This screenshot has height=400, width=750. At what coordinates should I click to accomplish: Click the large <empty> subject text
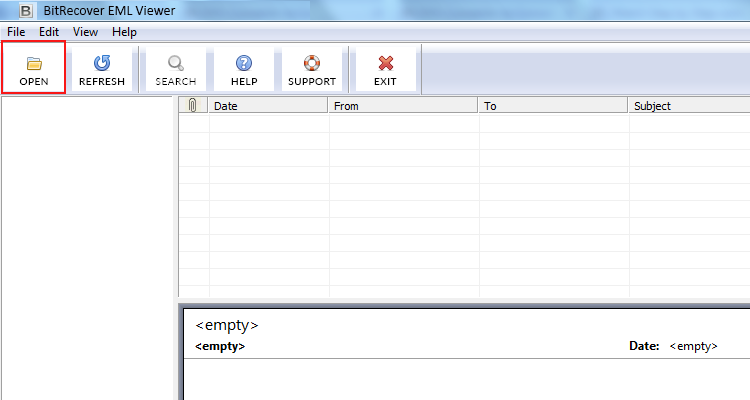click(x=227, y=325)
